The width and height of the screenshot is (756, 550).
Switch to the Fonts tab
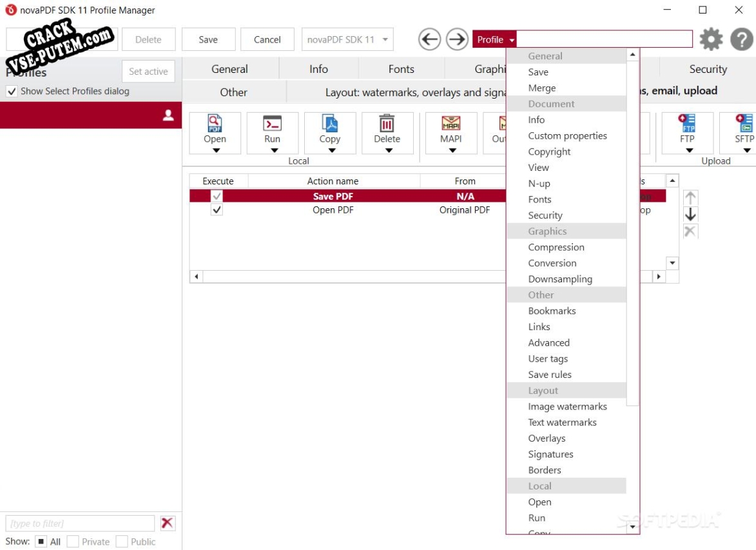point(401,69)
